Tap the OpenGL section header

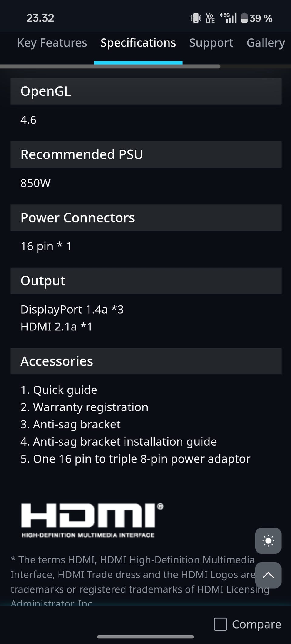(x=146, y=91)
